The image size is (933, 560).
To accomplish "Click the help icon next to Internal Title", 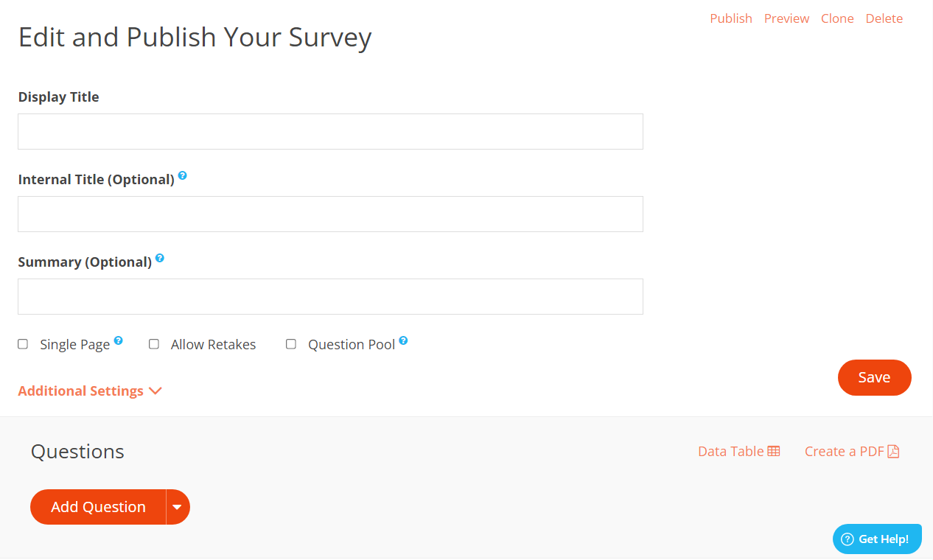I will 182,175.
